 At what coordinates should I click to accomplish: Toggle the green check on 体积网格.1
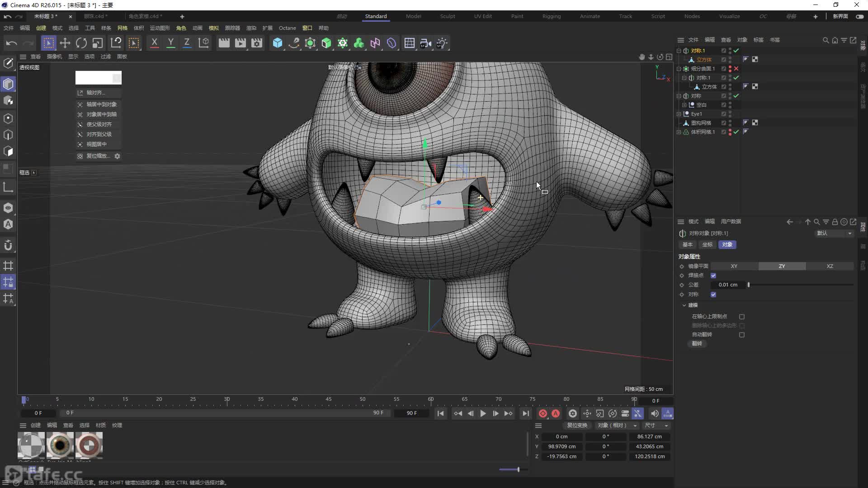tap(736, 132)
